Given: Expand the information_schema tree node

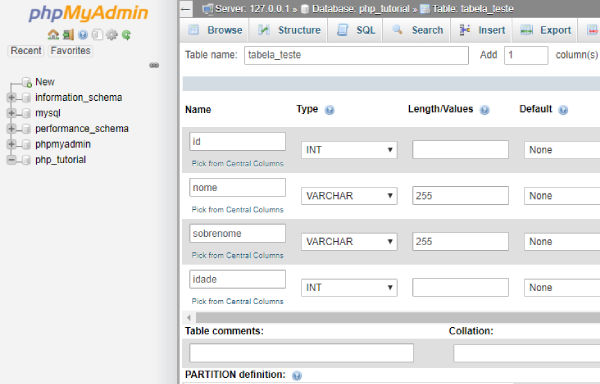Looking at the screenshot, I should 11,98.
